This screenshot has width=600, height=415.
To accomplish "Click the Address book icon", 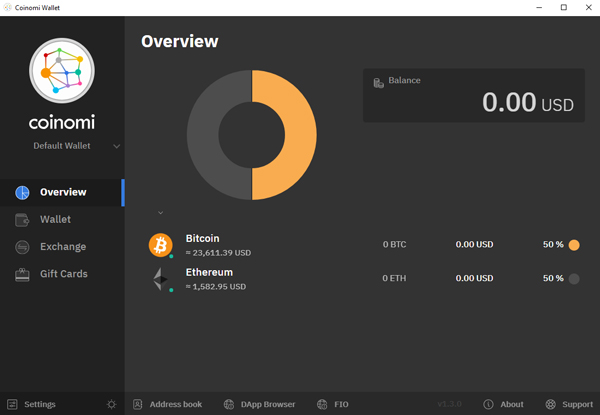I will 138,404.
